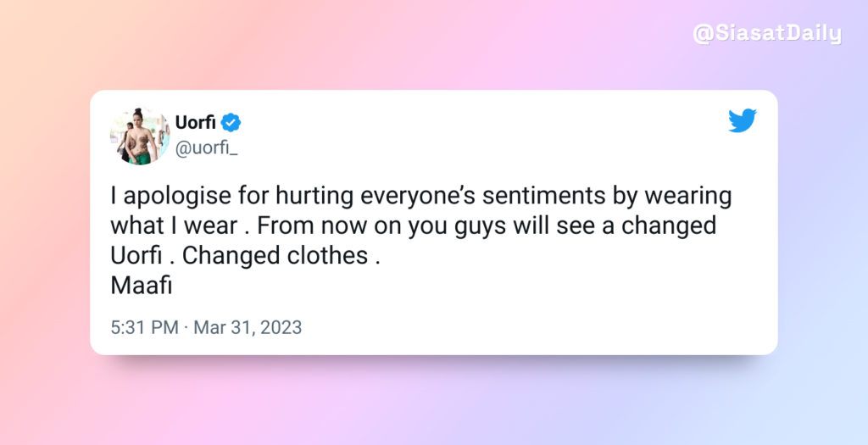Click the @SiasatDaily watermark text

[767, 34]
